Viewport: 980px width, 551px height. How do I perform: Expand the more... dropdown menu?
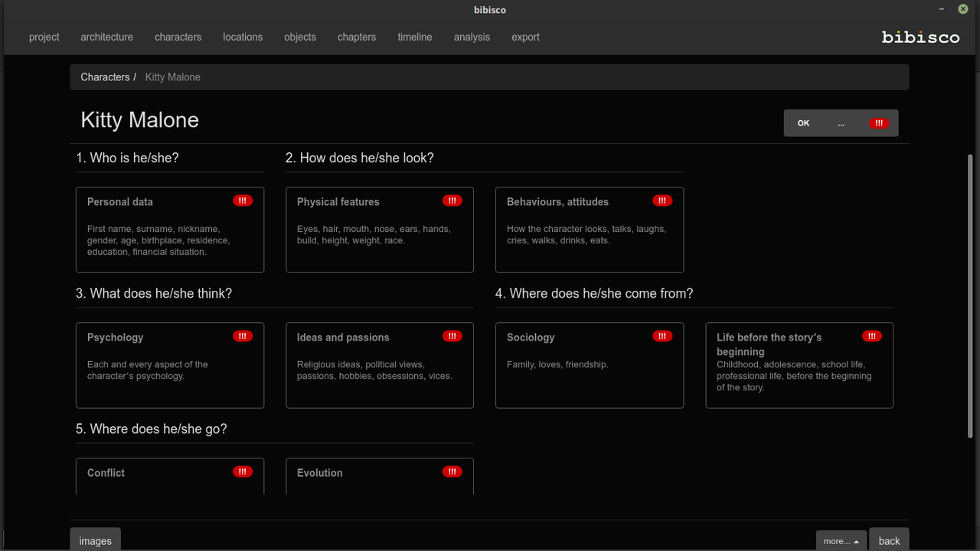841,540
